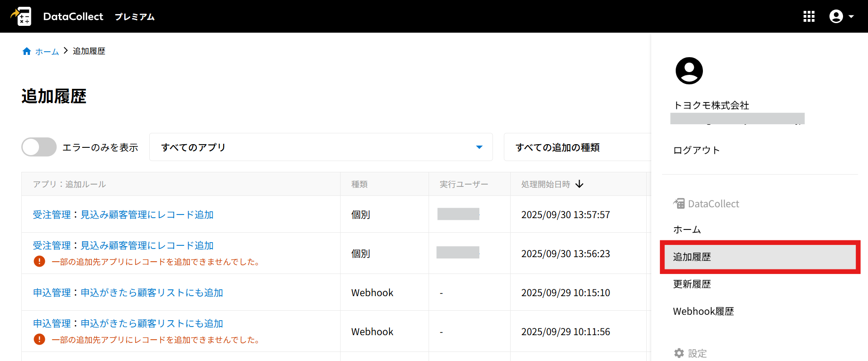This screenshot has width=868, height=361.
Task: Click the account avatar in header
Action: pos(836,16)
